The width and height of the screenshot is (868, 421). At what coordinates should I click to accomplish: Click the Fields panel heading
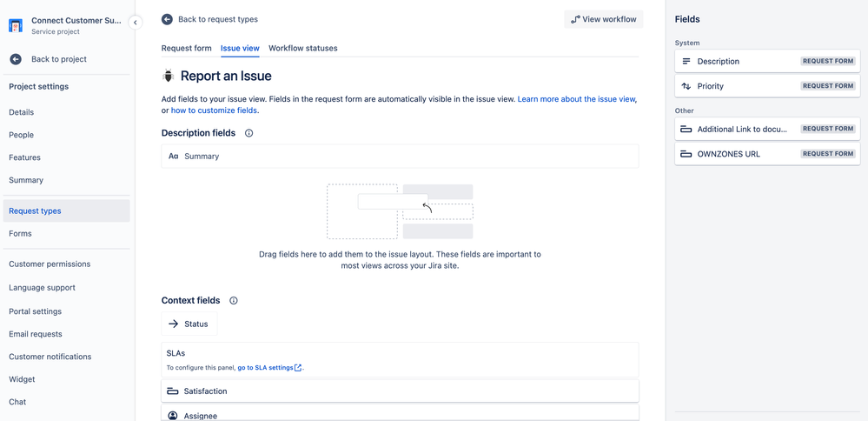(687, 19)
